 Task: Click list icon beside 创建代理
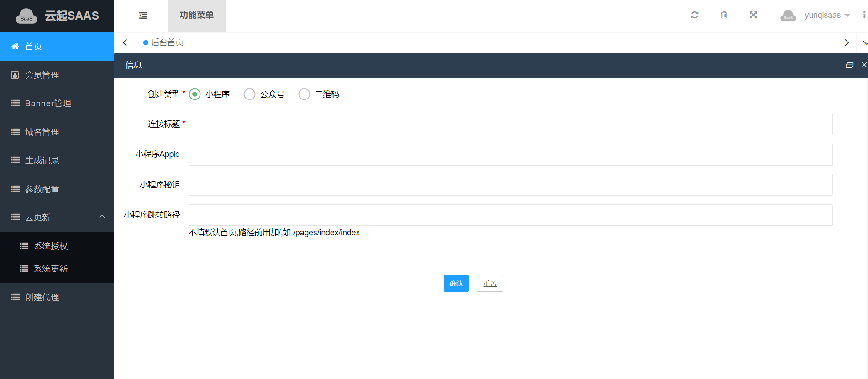pyautogui.click(x=16, y=297)
